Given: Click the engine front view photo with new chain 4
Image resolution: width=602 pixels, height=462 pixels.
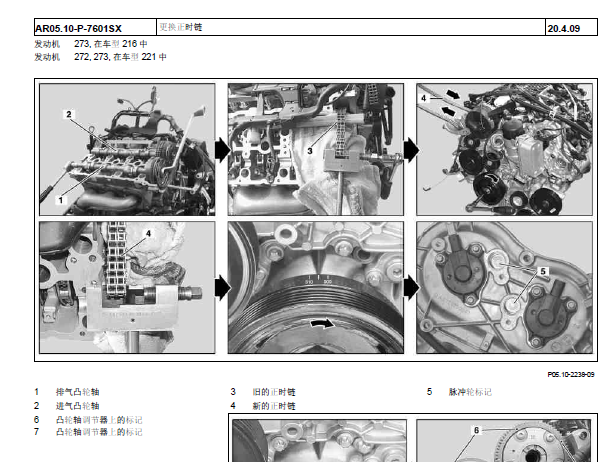Looking at the screenshot, I should (x=504, y=149).
